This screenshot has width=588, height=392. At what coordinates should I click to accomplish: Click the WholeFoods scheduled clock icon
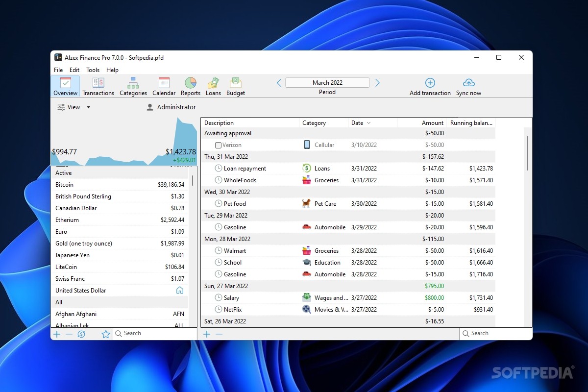pyautogui.click(x=219, y=180)
